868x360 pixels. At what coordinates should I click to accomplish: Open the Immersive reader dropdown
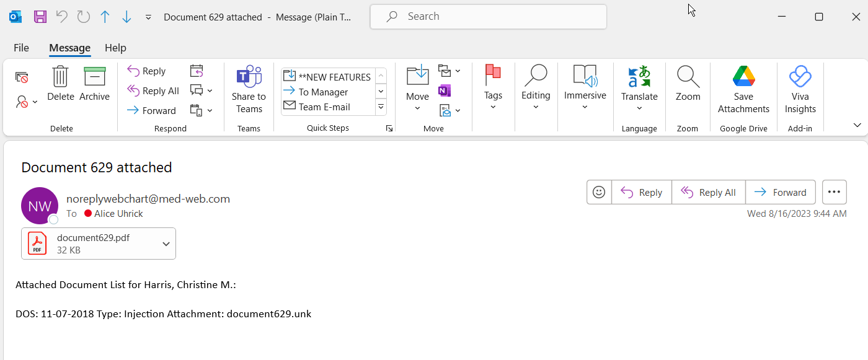coord(585,107)
